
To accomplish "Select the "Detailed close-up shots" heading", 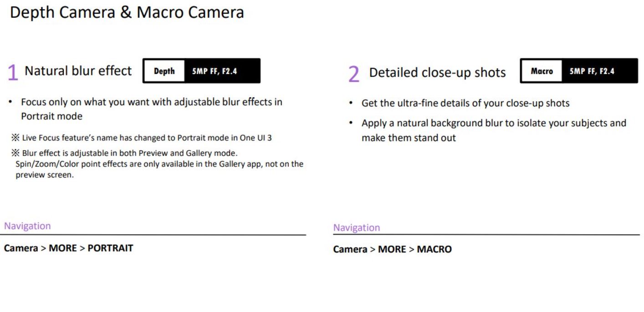I will tap(437, 72).
